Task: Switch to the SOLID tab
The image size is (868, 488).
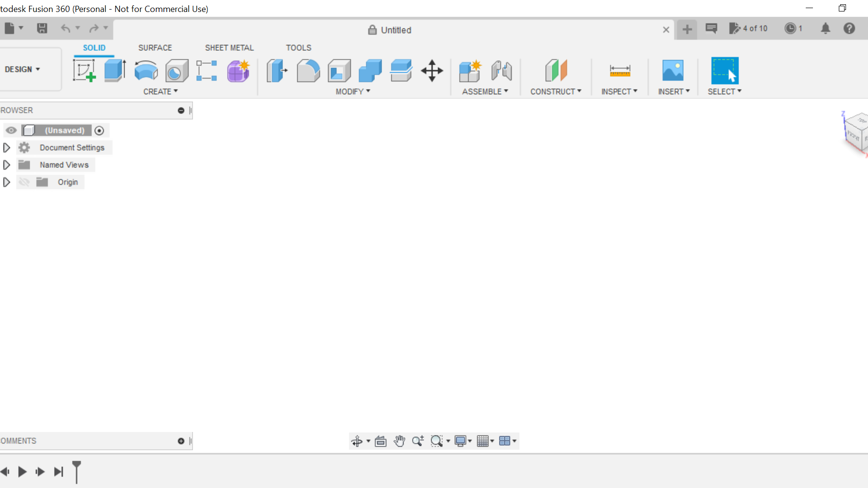Action: tap(94, 48)
